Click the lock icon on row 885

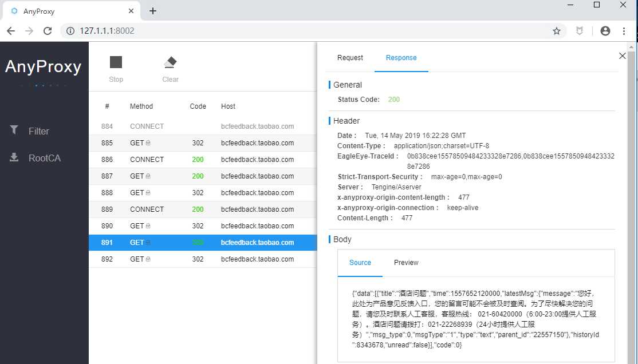coord(148,143)
